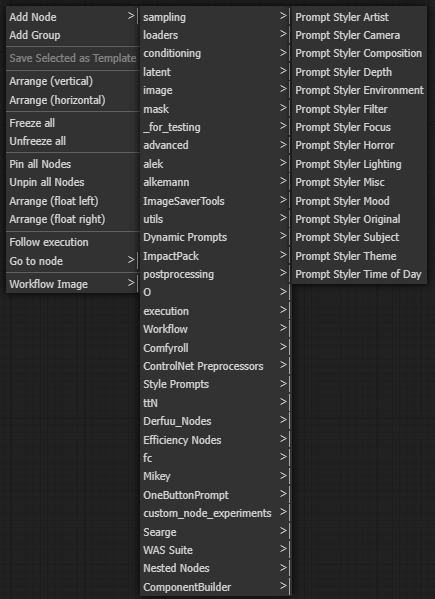Image resolution: width=435 pixels, height=599 pixels.
Task: Add the Prompt Styler Time of Day node
Action: click(359, 274)
